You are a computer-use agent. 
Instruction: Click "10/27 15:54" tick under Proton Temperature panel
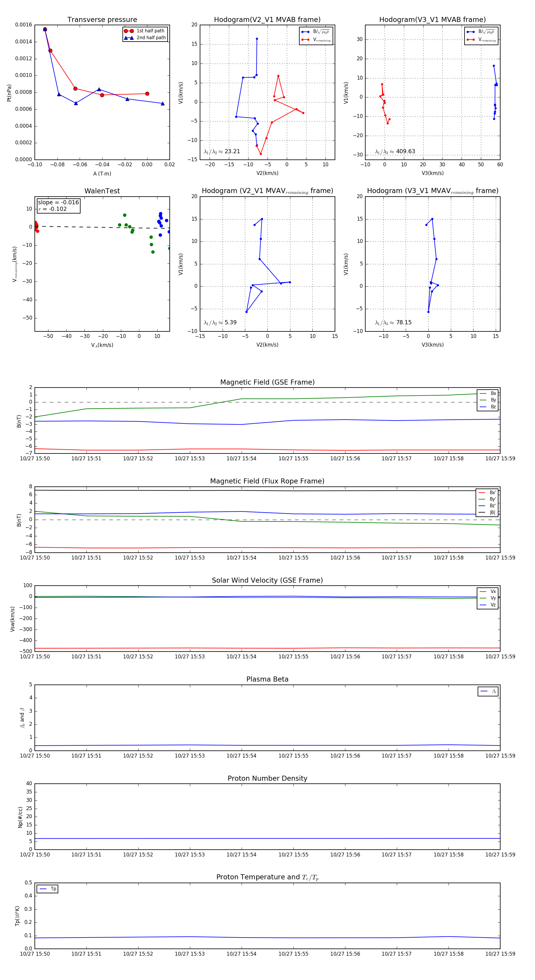click(x=241, y=954)
